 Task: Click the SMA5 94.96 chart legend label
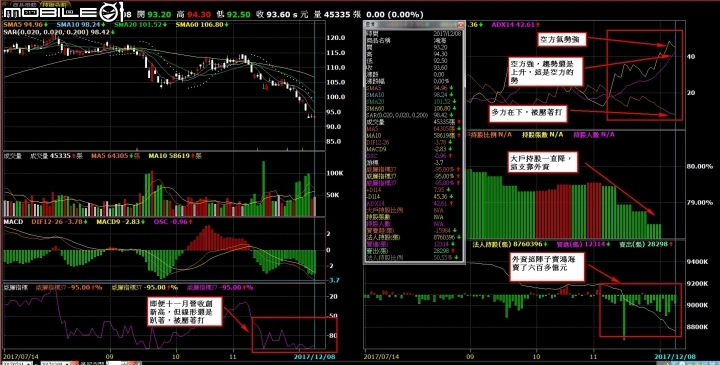pos(26,24)
